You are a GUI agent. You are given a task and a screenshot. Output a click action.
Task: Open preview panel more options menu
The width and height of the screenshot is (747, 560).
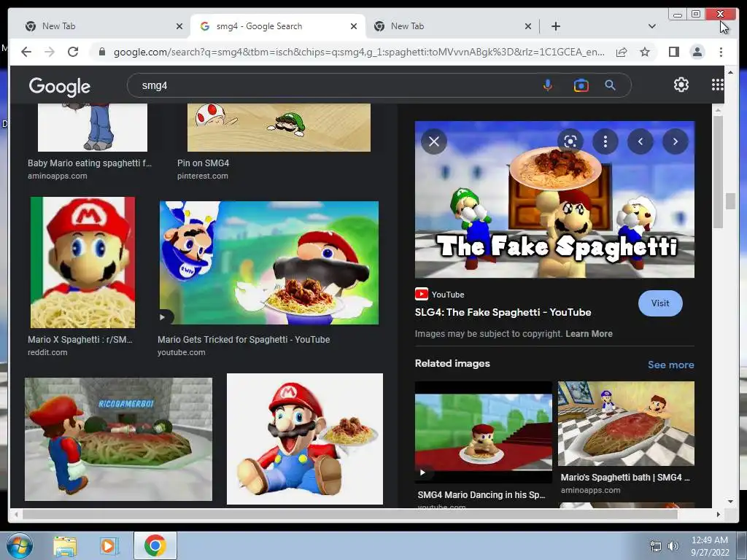[605, 141]
